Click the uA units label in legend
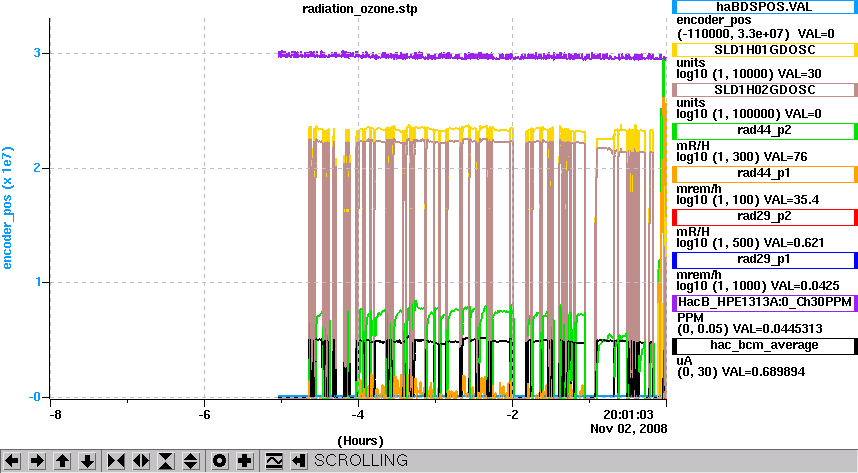This screenshot has height=473, width=858. coord(684,361)
